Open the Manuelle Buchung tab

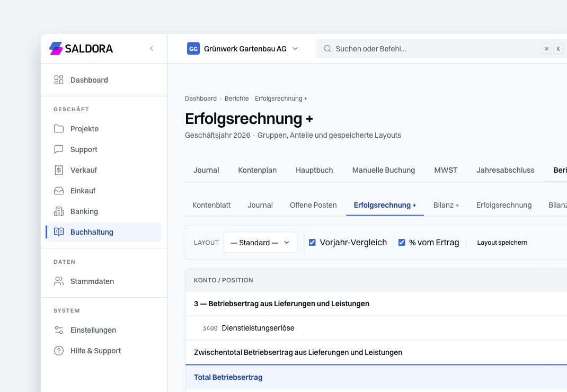(383, 170)
